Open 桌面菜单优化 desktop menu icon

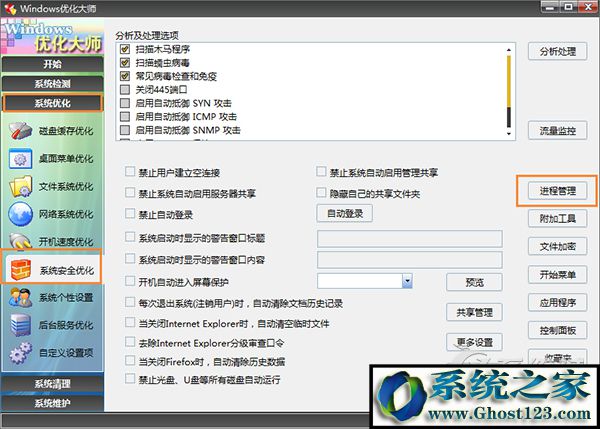point(20,159)
